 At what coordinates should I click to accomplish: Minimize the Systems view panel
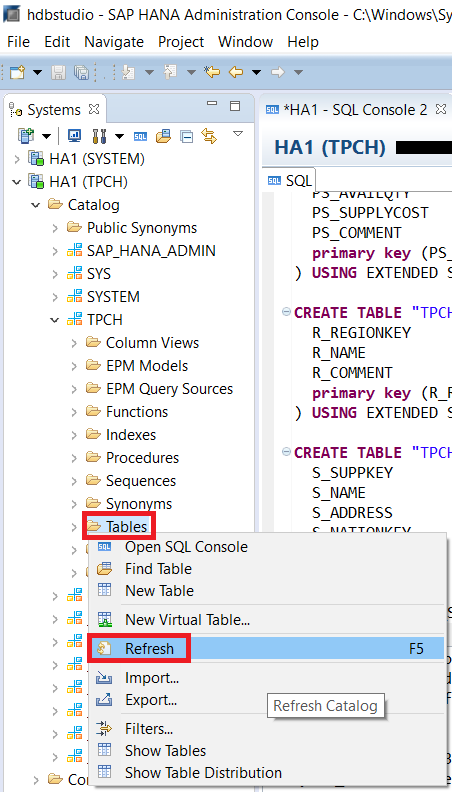coord(212,104)
